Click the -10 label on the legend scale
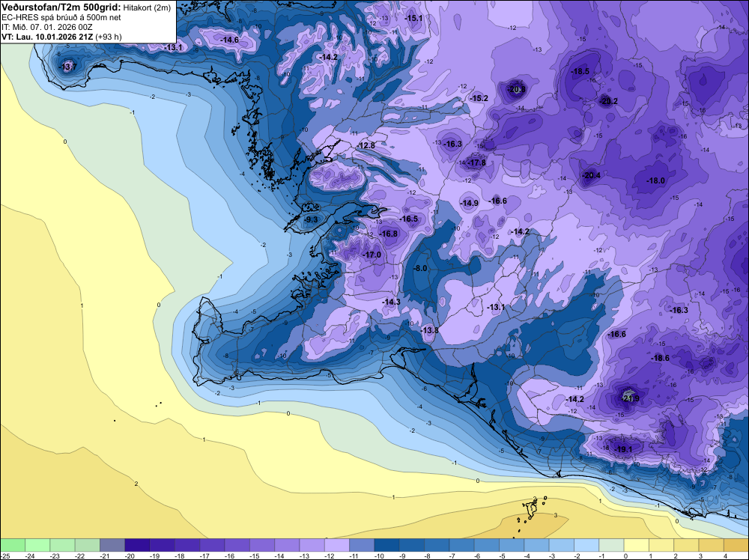Viewport: 749px width, 560px height. [380, 556]
